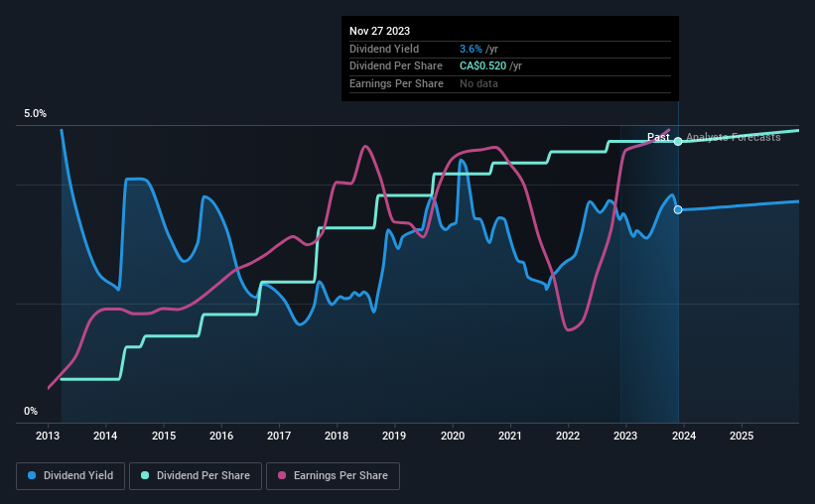Click the Dividend Per Share tooltip row label
This screenshot has height=504, width=815.
click(396, 66)
